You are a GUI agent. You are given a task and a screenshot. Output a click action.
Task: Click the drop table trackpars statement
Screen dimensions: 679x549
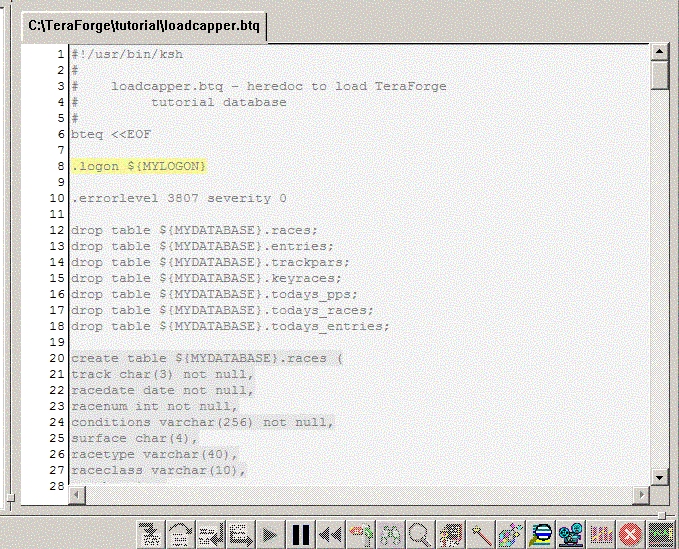[210, 262]
